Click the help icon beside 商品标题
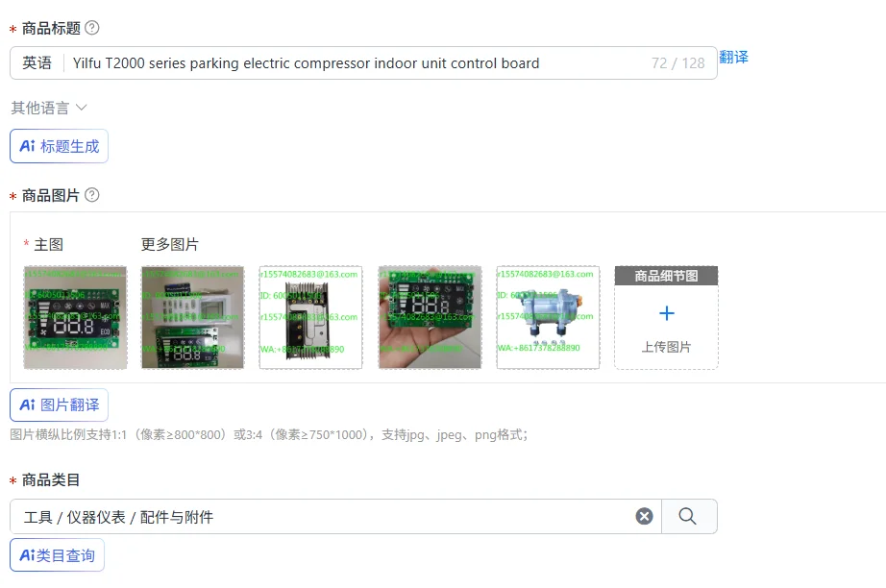 point(91,28)
